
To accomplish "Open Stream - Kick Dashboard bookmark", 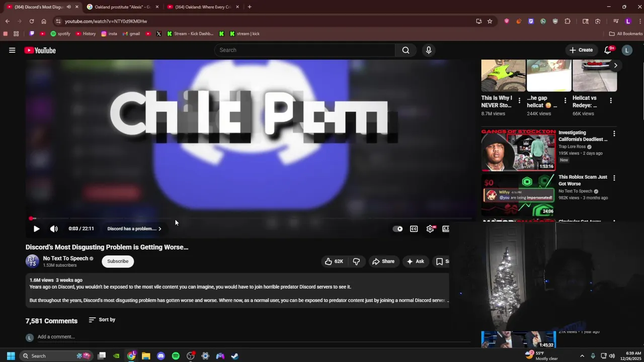I will tap(190, 34).
